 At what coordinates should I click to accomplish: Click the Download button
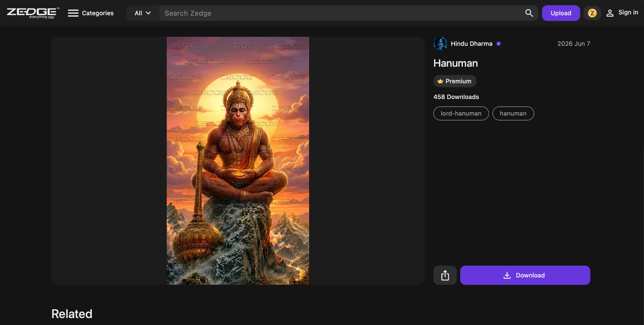(x=525, y=275)
